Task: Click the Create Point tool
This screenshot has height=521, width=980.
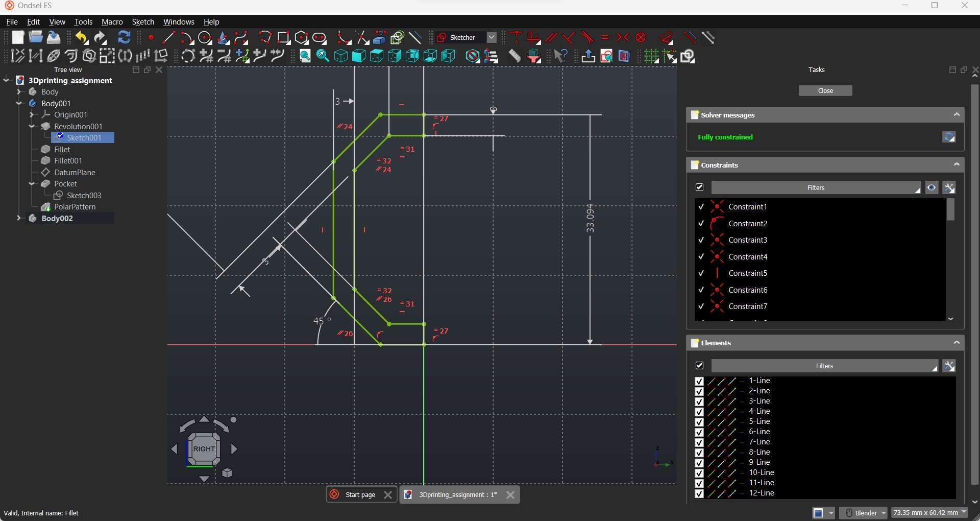Action: [x=151, y=38]
